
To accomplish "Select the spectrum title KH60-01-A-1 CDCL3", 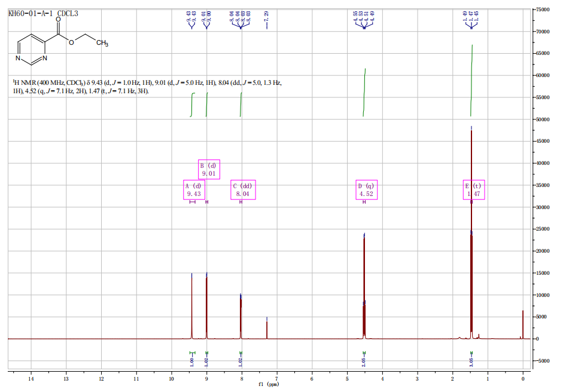I will tap(43, 13).
